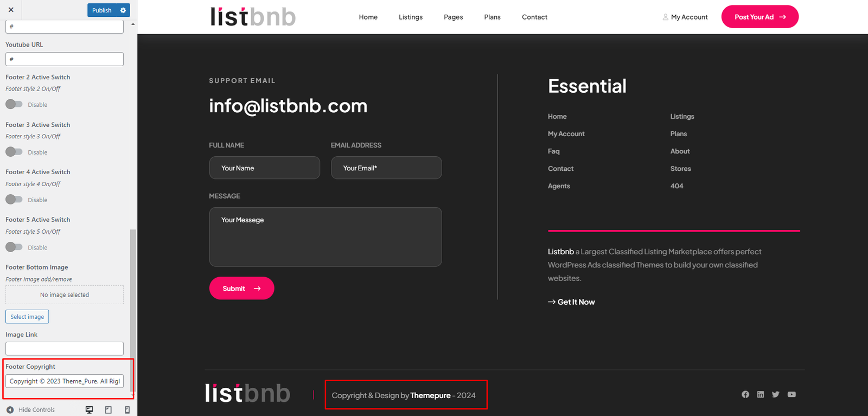Switch to tablet preview device icon
The width and height of the screenshot is (868, 416).
[x=108, y=410]
